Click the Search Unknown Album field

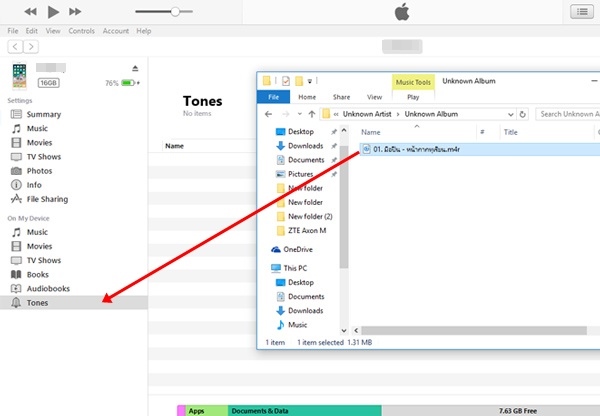[x=568, y=114]
